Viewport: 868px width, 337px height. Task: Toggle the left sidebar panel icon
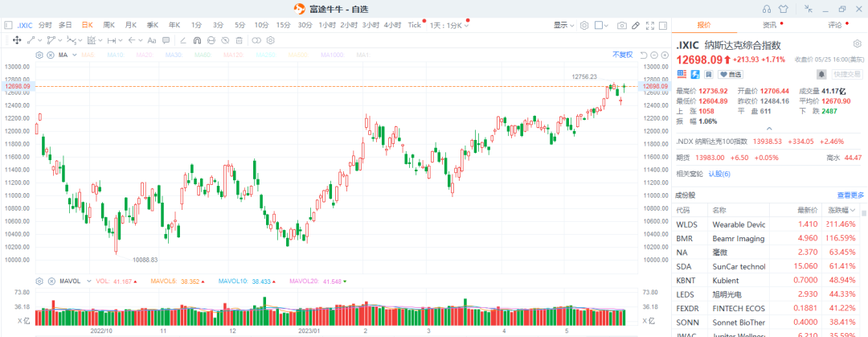[8, 25]
